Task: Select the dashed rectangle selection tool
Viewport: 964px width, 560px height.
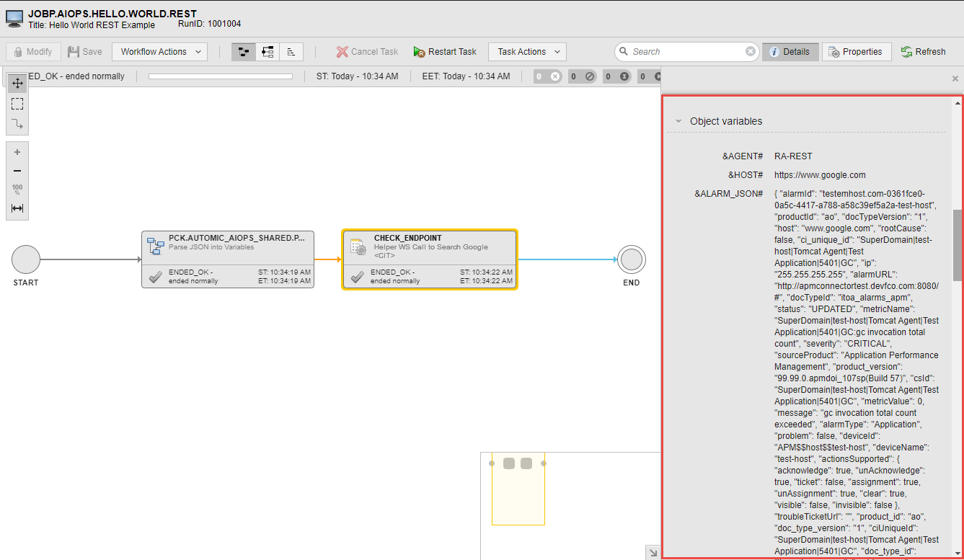Action: pyautogui.click(x=17, y=104)
